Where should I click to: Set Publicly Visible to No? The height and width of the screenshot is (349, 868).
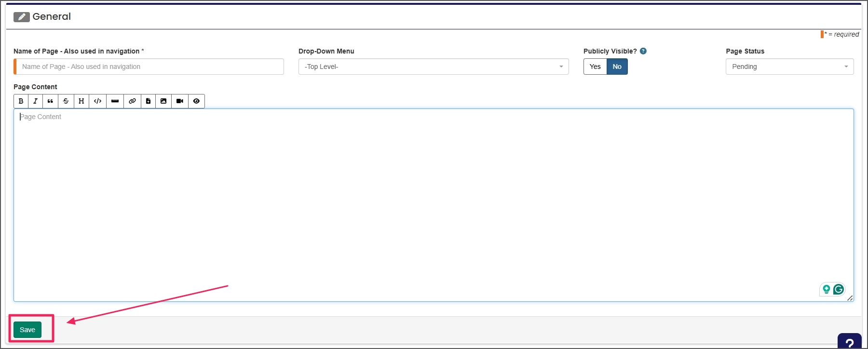(x=617, y=67)
